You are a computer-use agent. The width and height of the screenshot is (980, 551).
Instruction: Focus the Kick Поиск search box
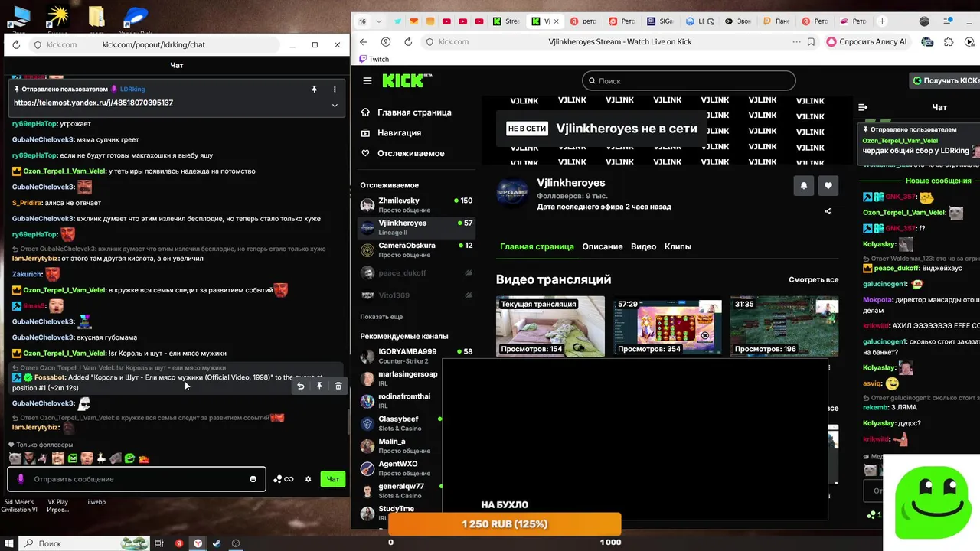689,80
